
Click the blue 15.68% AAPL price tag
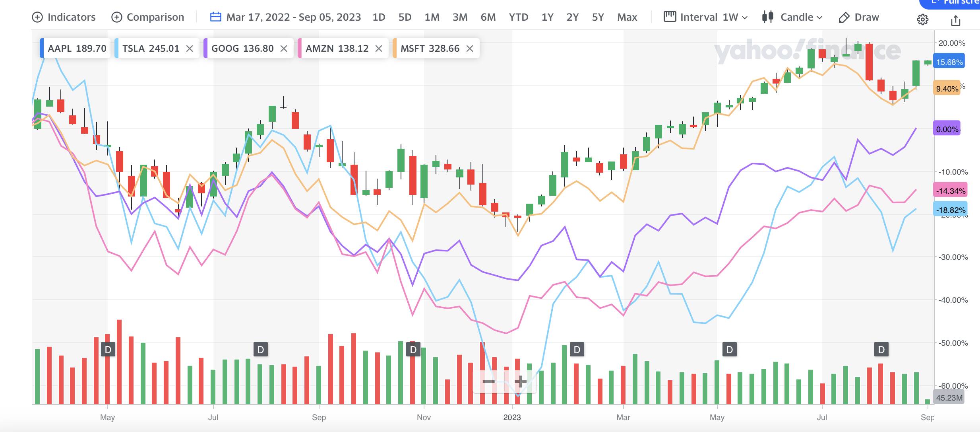pos(949,62)
